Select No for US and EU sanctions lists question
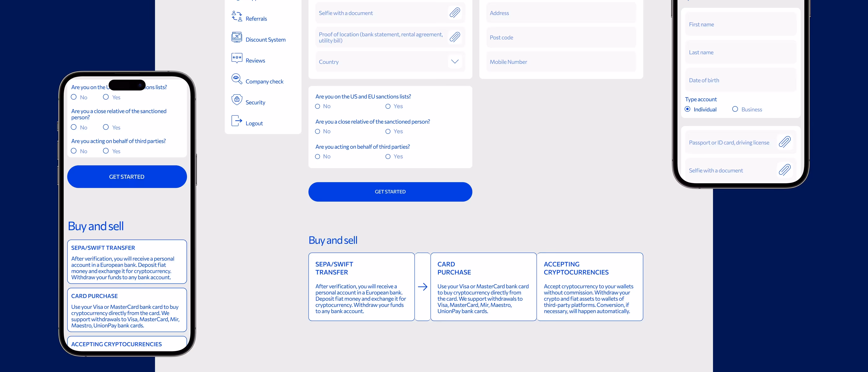This screenshot has width=868, height=372. [317, 106]
